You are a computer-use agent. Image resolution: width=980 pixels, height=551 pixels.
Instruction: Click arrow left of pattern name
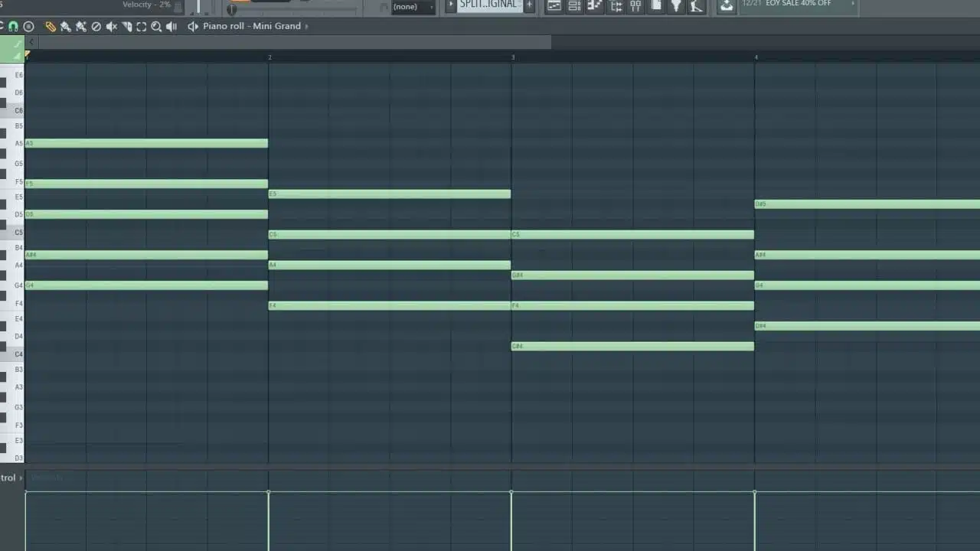coord(450,5)
